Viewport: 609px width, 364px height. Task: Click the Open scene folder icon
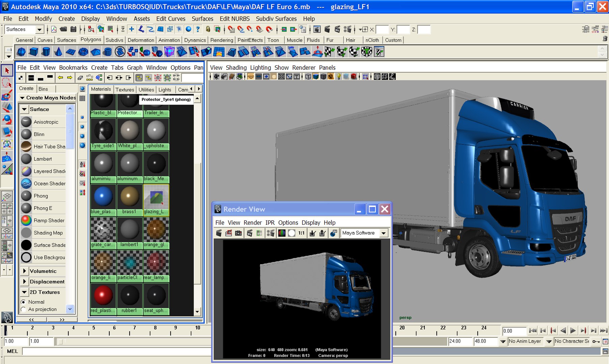pyautogui.click(x=63, y=29)
